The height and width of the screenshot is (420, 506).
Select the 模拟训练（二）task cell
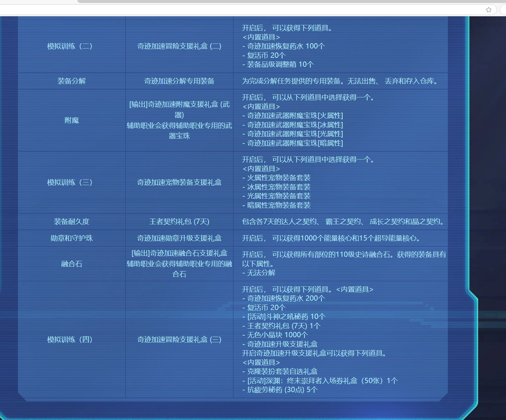pyautogui.click(x=70, y=46)
